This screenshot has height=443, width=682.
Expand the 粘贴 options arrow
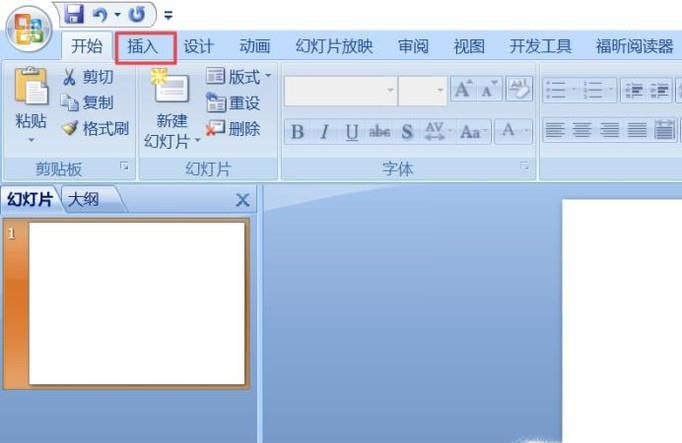[x=31, y=140]
